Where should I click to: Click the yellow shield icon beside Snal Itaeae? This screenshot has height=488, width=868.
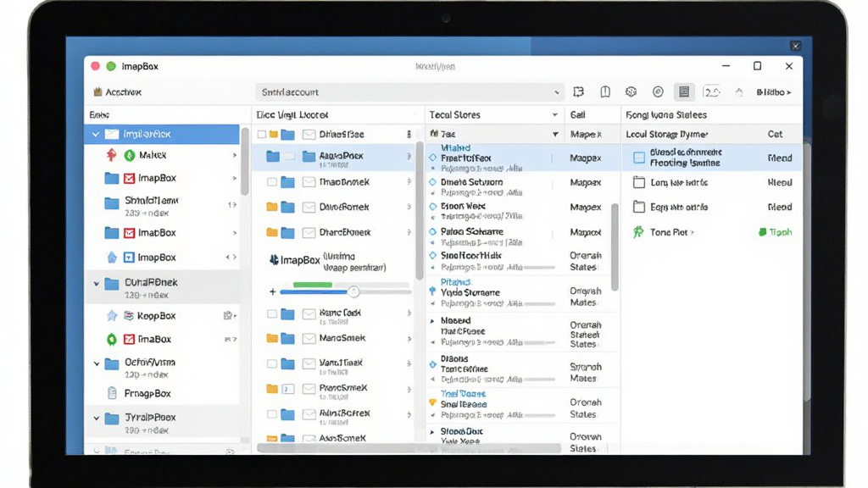(432, 402)
